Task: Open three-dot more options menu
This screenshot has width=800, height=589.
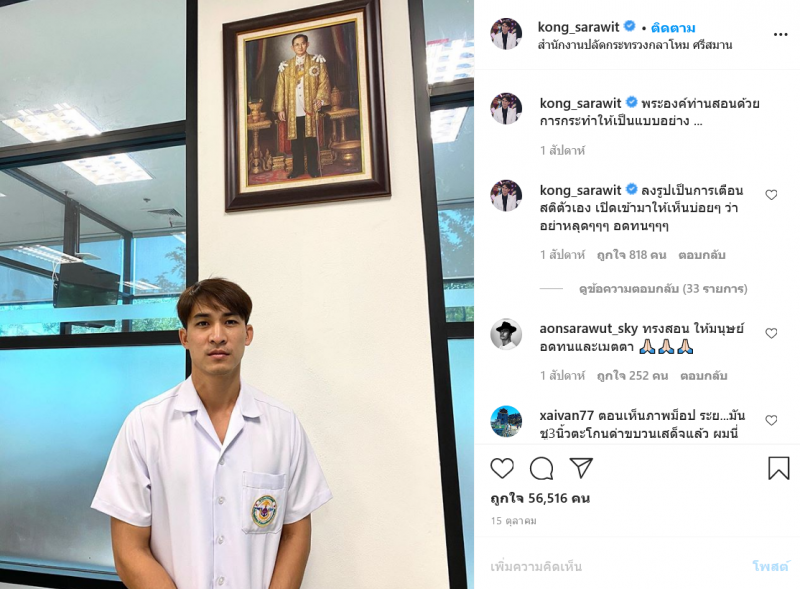Action: 781,35
